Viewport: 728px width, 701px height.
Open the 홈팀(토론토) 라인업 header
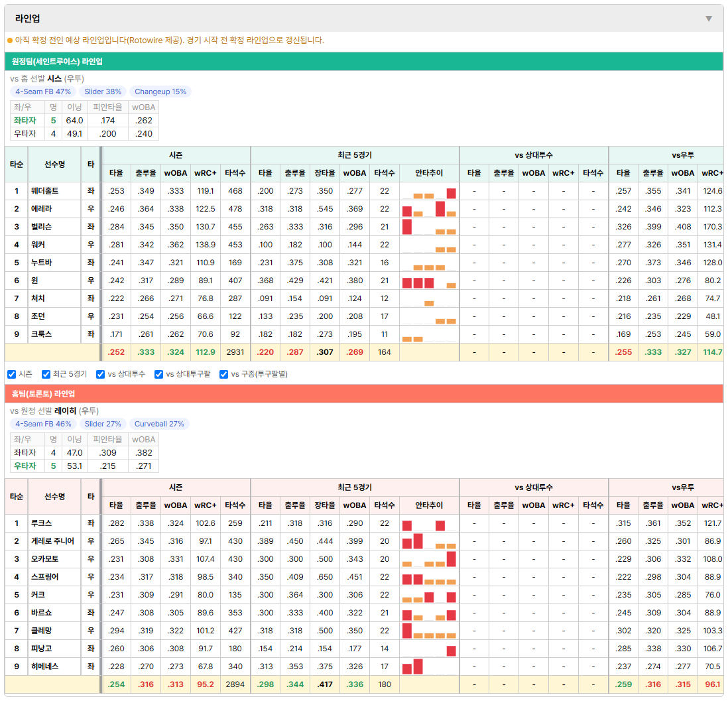[364, 394]
